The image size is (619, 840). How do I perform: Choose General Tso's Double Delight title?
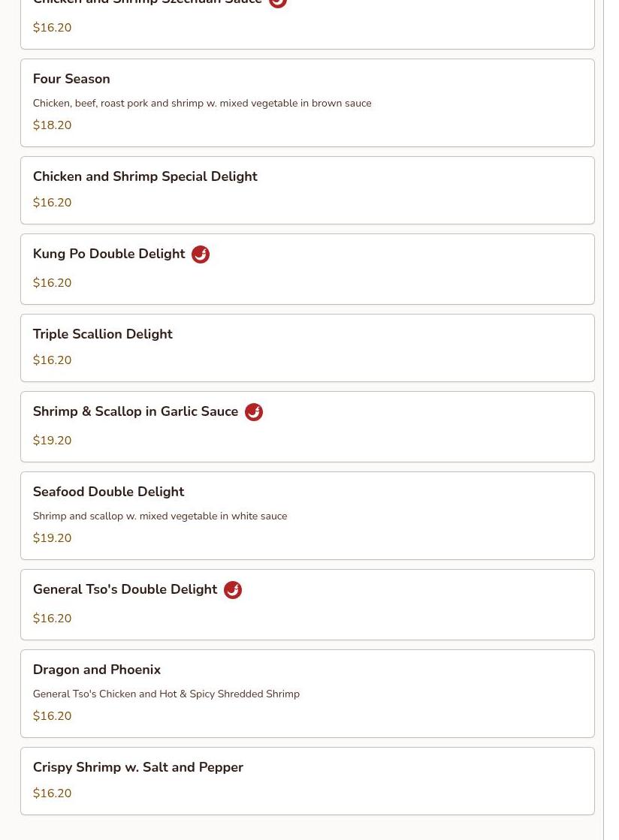(x=125, y=590)
